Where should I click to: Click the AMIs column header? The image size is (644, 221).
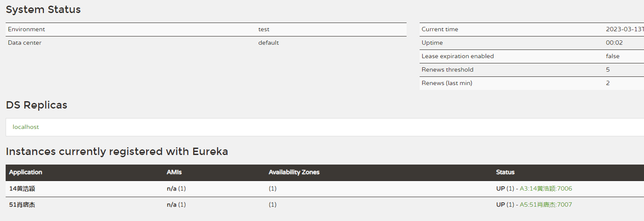174,172
